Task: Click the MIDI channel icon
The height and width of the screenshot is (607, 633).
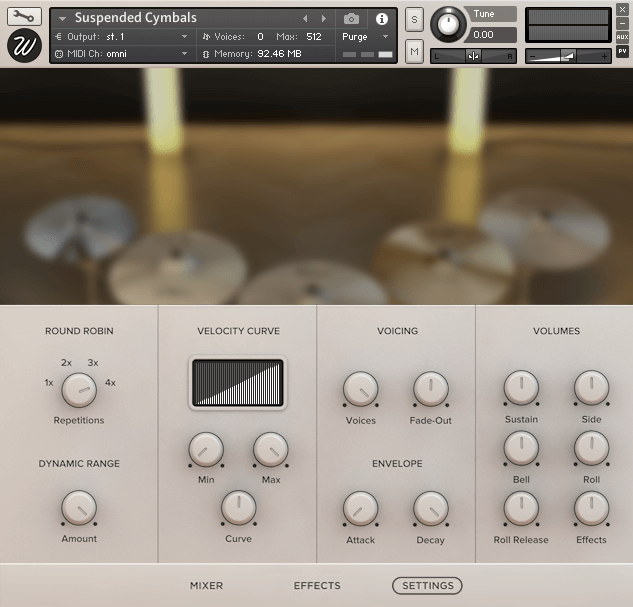Action: (59, 54)
